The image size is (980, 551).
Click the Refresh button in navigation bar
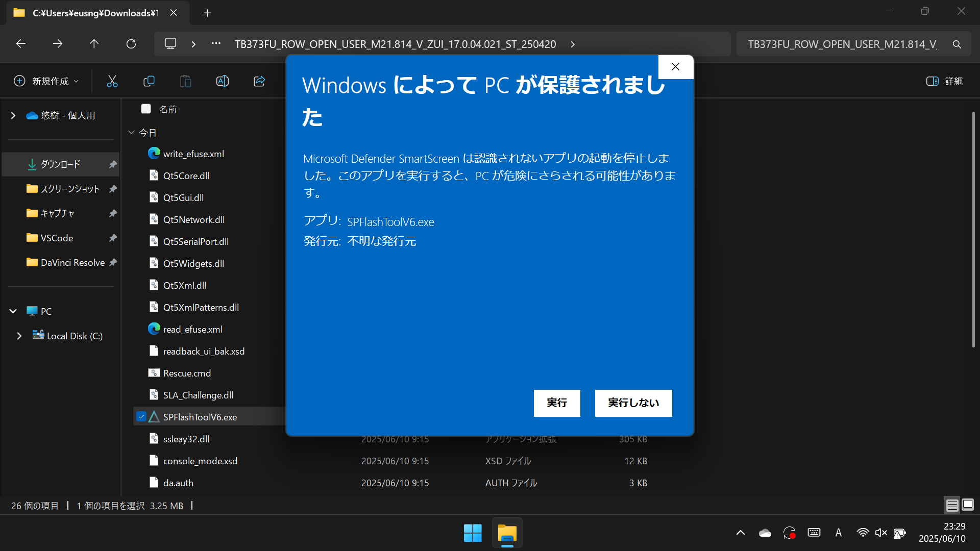tap(131, 44)
